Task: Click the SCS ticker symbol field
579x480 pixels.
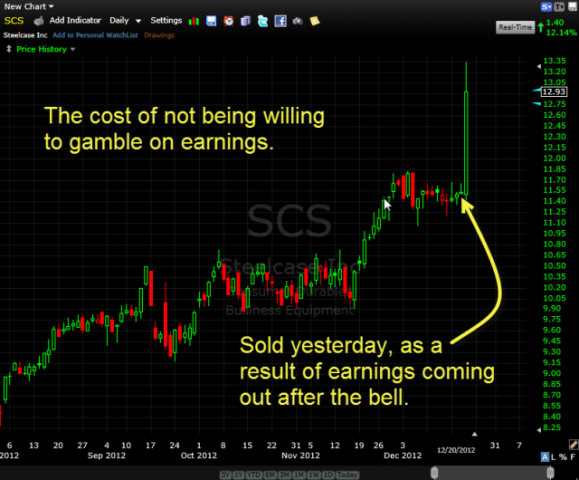Action: (x=14, y=21)
